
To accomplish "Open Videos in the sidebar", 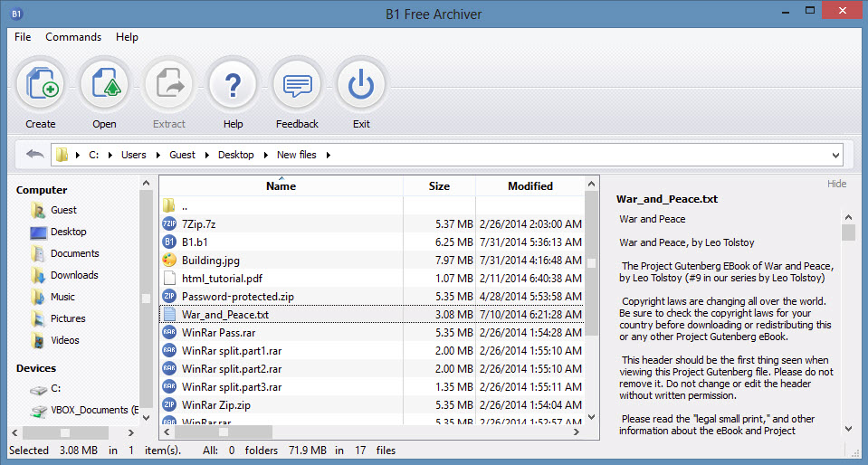I will click(55, 340).
